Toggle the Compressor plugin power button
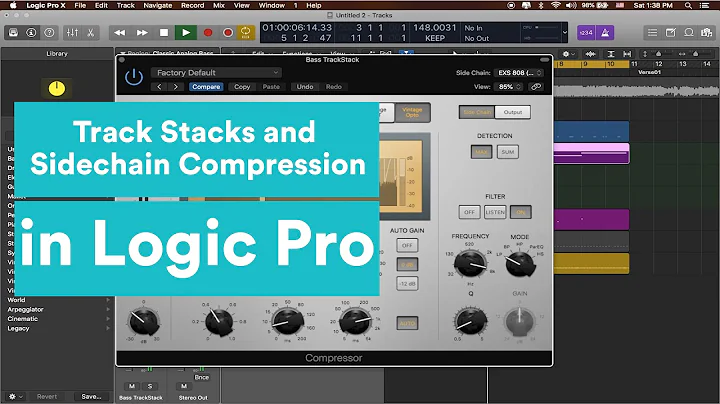The image size is (720, 404). 134,77
